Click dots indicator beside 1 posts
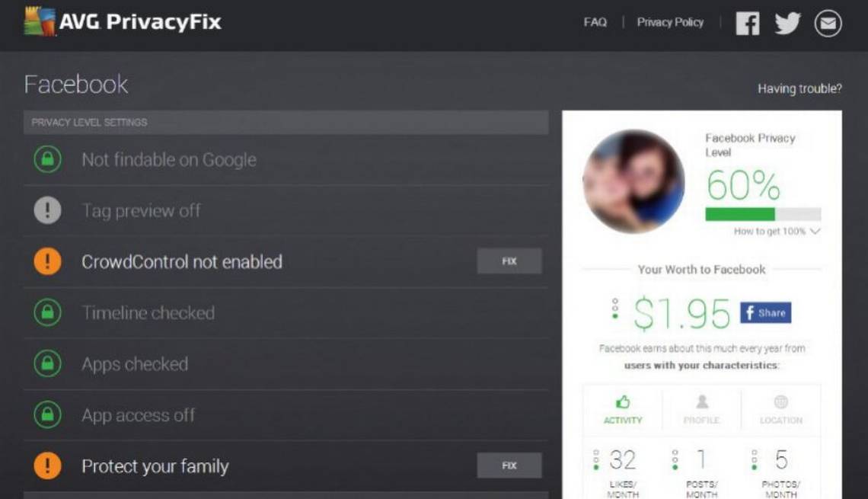Viewport: 868px width, 499px height. (675, 459)
